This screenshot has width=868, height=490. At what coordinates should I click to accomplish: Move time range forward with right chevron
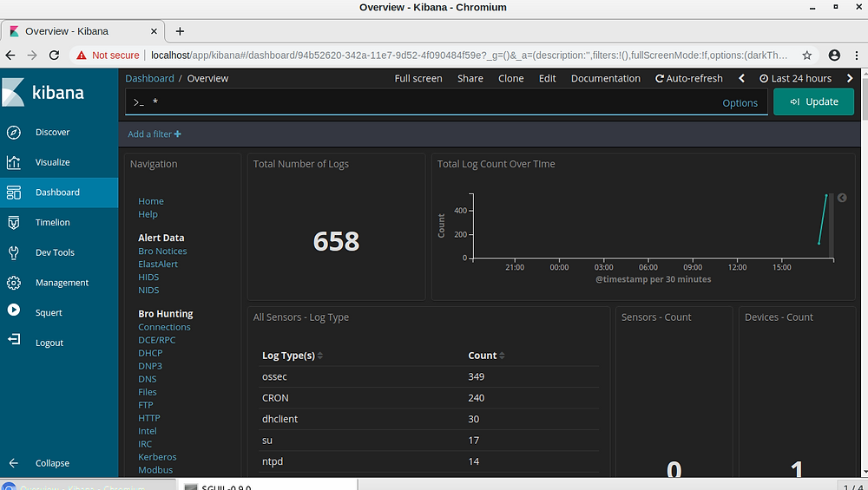coord(850,79)
